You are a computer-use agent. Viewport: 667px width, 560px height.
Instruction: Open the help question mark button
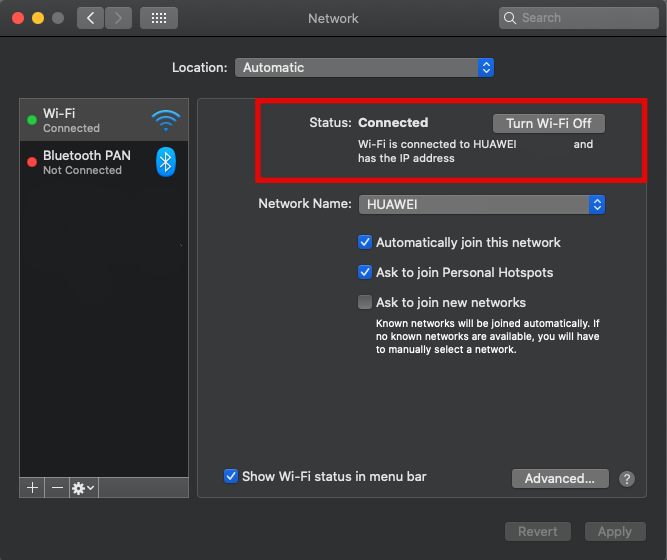coord(627,479)
